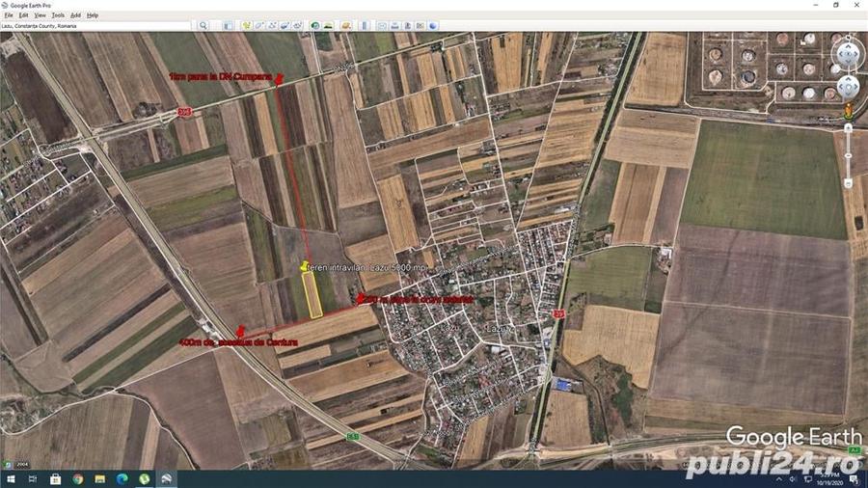Open the Help menu
The height and width of the screenshot is (488, 868).
pyautogui.click(x=93, y=15)
